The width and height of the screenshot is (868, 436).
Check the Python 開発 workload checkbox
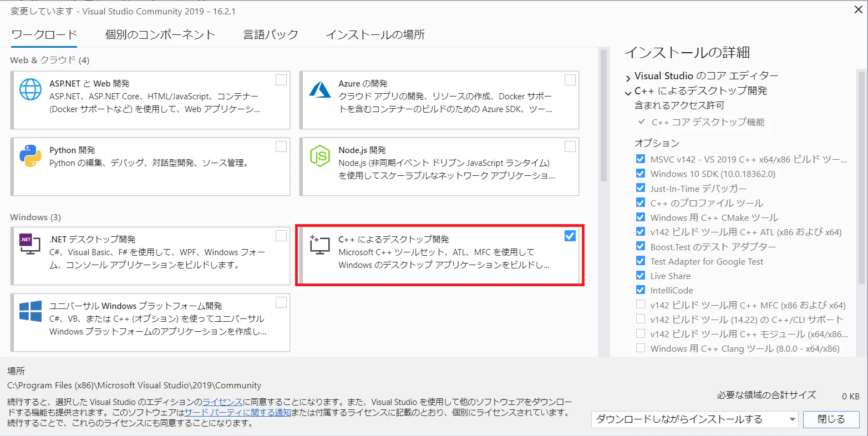tap(281, 146)
